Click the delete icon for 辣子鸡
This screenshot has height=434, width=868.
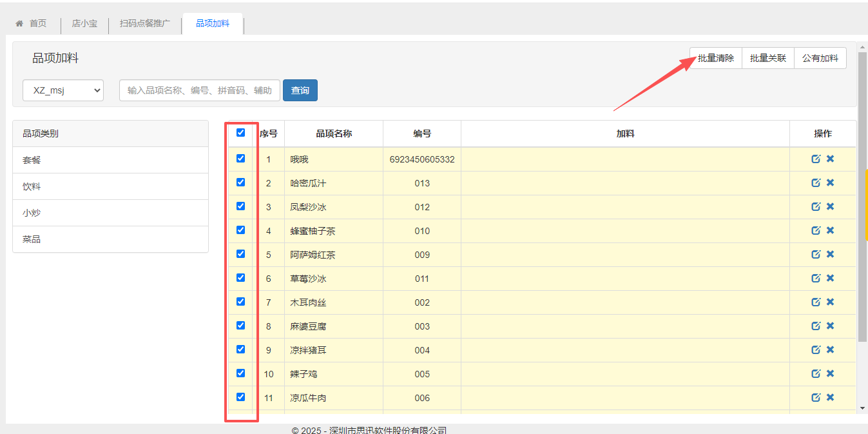[830, 374]
